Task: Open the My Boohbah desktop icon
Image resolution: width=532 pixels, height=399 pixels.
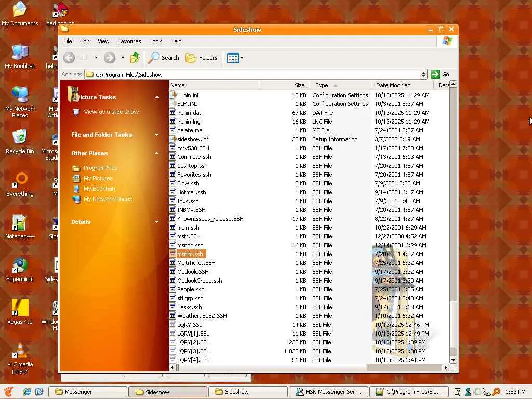Action: click(20, 56)
